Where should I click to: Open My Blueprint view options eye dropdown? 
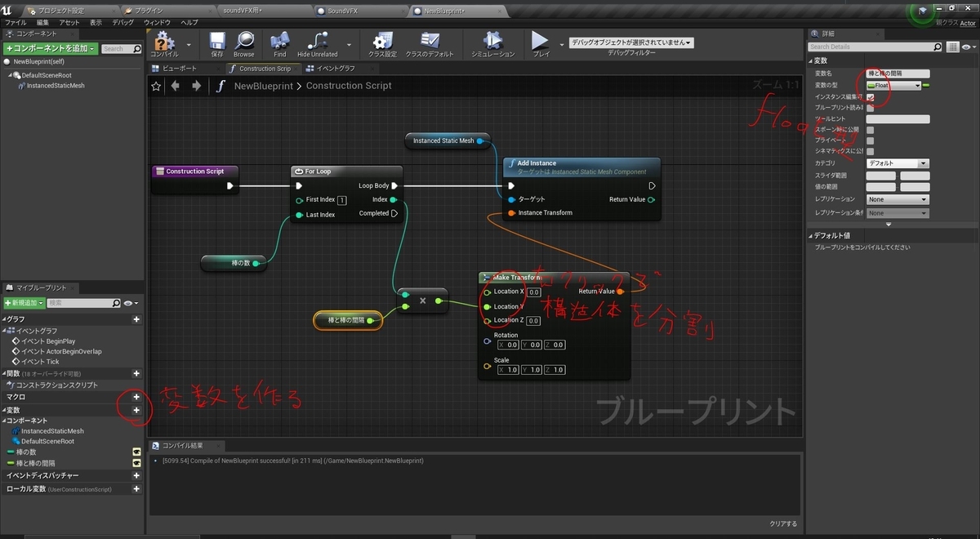point(129,303)
